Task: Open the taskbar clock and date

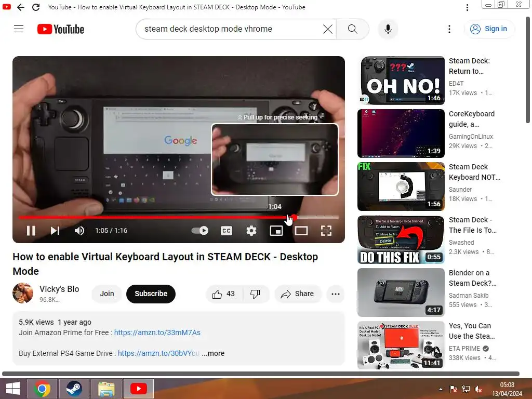Action: tap(507, 389)
